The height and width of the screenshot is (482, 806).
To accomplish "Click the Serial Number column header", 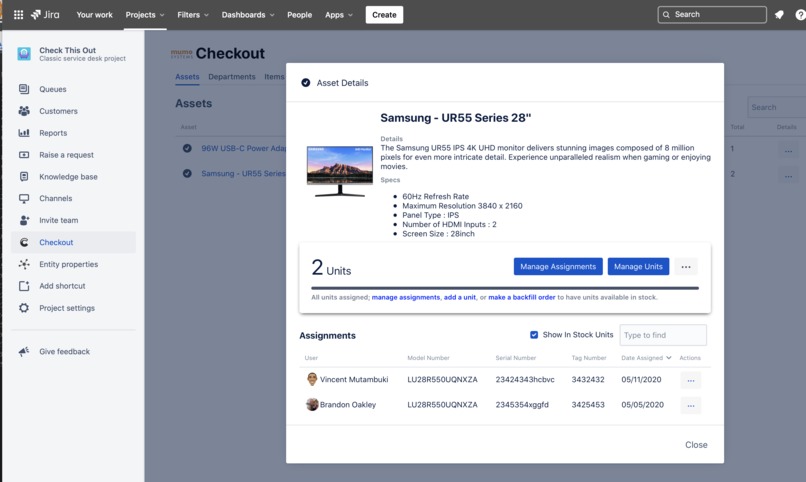I will coord(516,358).
